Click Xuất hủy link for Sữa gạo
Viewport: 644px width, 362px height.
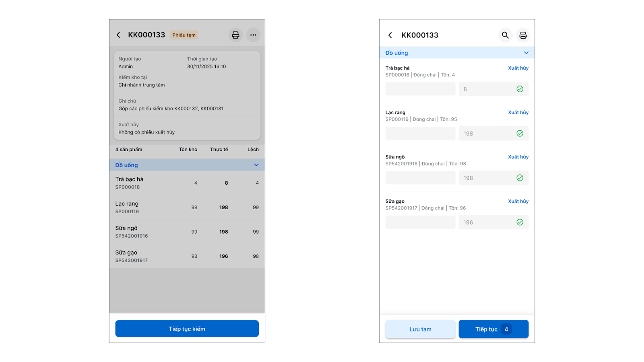click(x=518, y=201)
